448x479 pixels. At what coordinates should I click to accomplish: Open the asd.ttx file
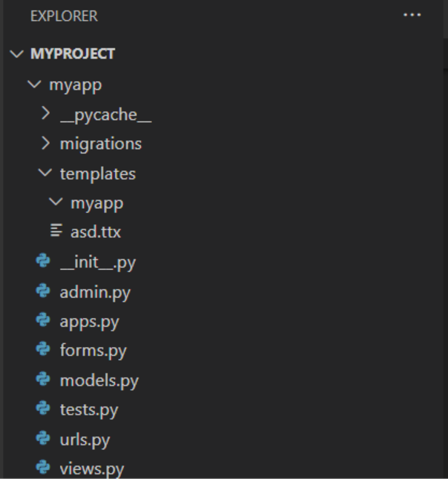pyautogui.click(x=95, y=232)
